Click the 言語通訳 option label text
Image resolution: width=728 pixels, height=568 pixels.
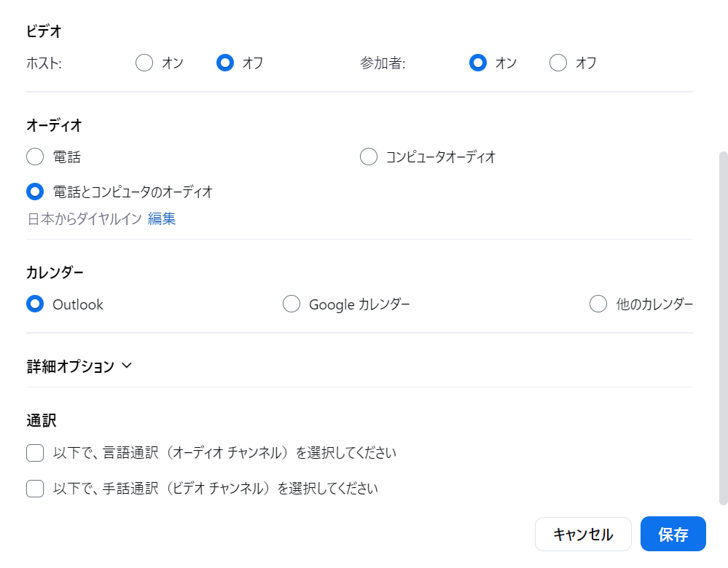[224, 452]
